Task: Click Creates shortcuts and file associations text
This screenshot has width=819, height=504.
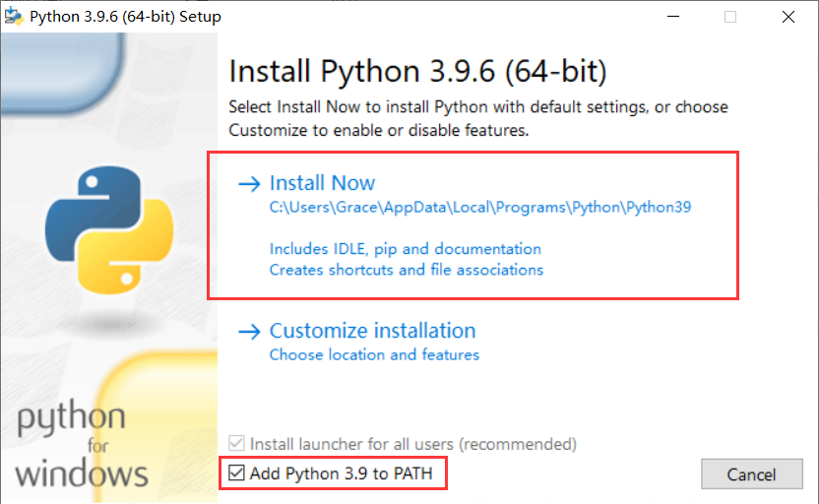Action: coord(407,270)
